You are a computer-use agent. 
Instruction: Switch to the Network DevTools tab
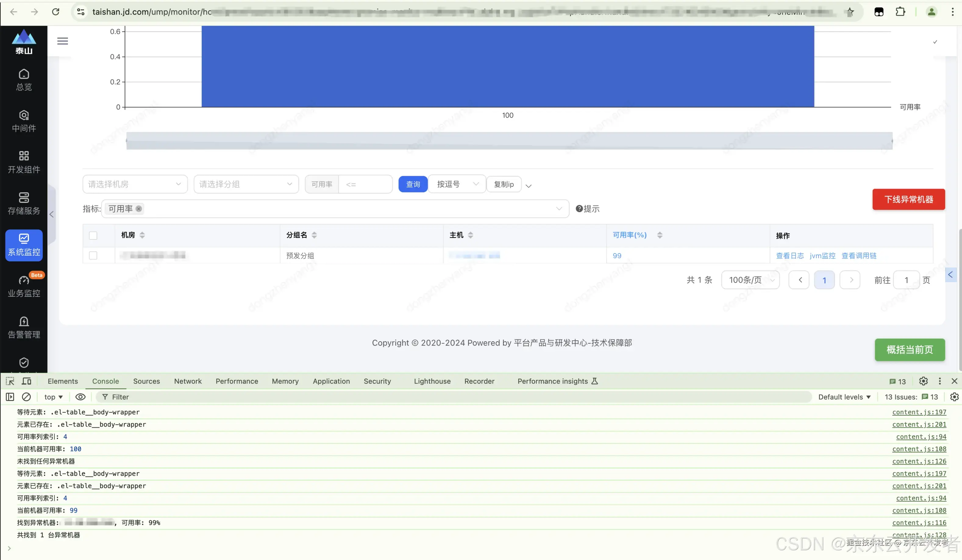click(x=187, y=381)
